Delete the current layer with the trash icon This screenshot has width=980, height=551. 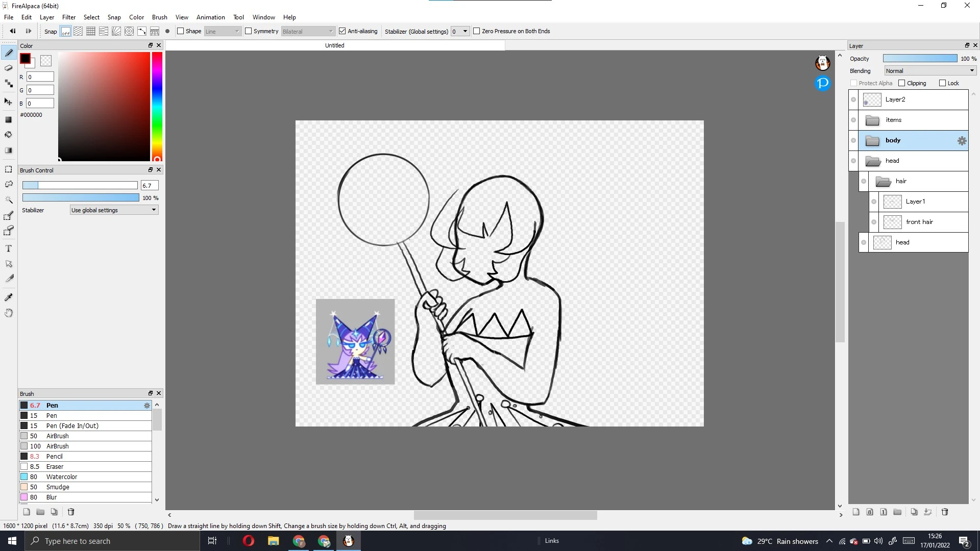click(944, 512)
